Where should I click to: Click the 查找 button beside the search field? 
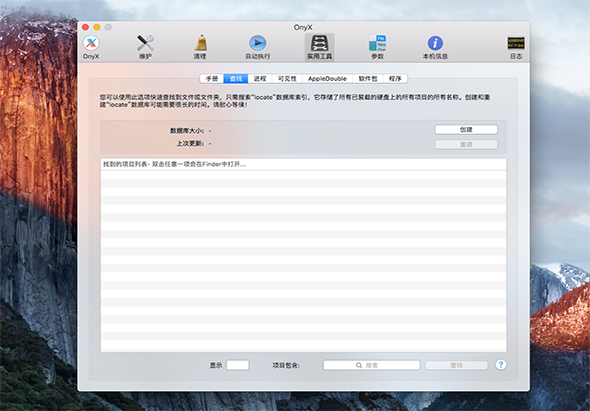456,365
